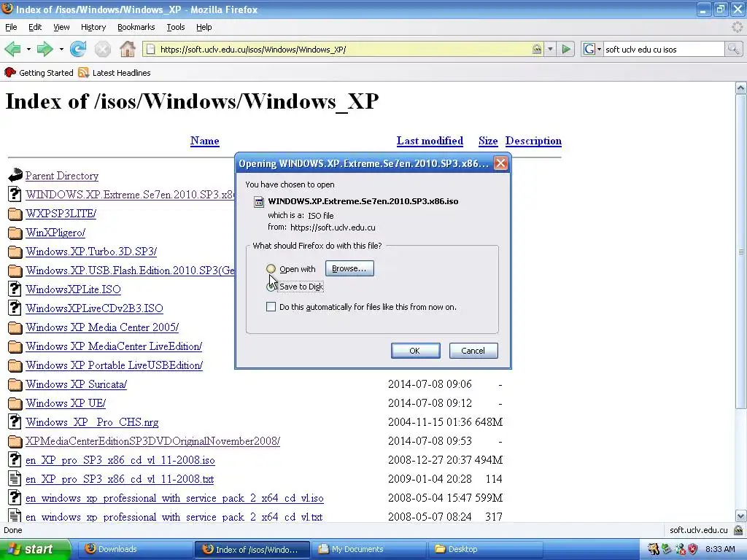747x560 pixels.
Task: Click the unknown-file icon beside WindowsXPLite.ISO
Action: 15,289
